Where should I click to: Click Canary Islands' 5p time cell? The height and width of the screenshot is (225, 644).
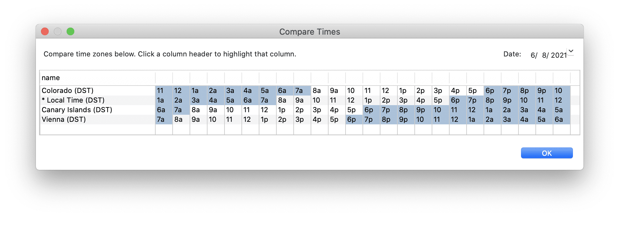[354, 110]
